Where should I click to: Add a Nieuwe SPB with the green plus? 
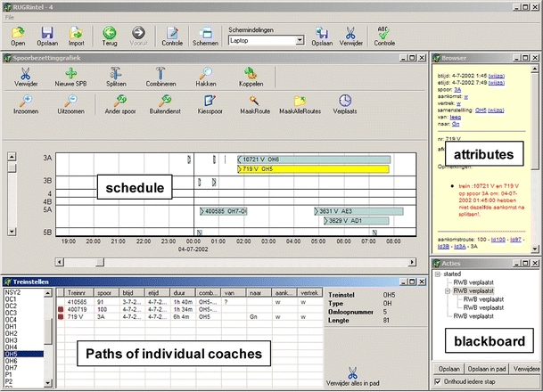[70, 73]
